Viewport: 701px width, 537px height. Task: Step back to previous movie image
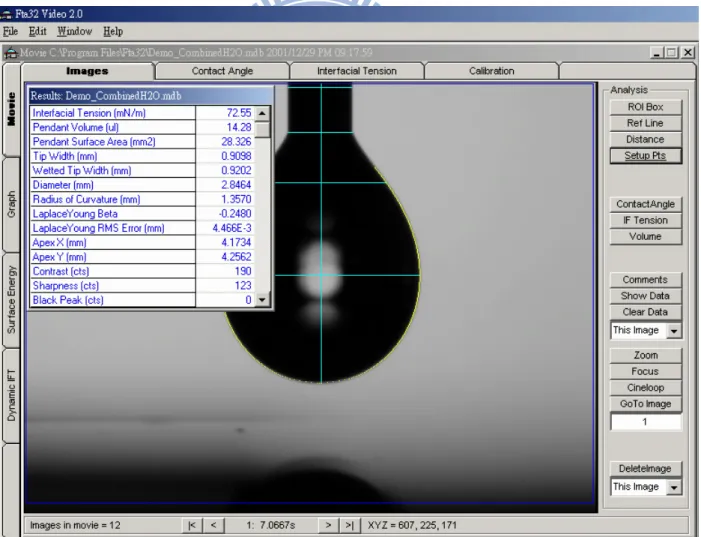213,525
